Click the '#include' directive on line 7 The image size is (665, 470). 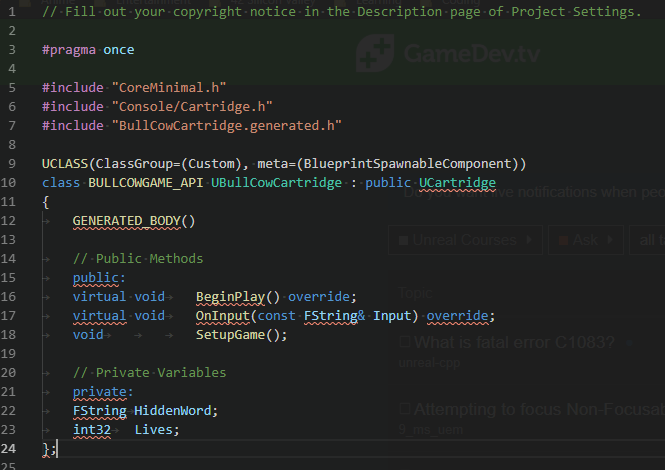pyautogui.click(x=73, y=126)
